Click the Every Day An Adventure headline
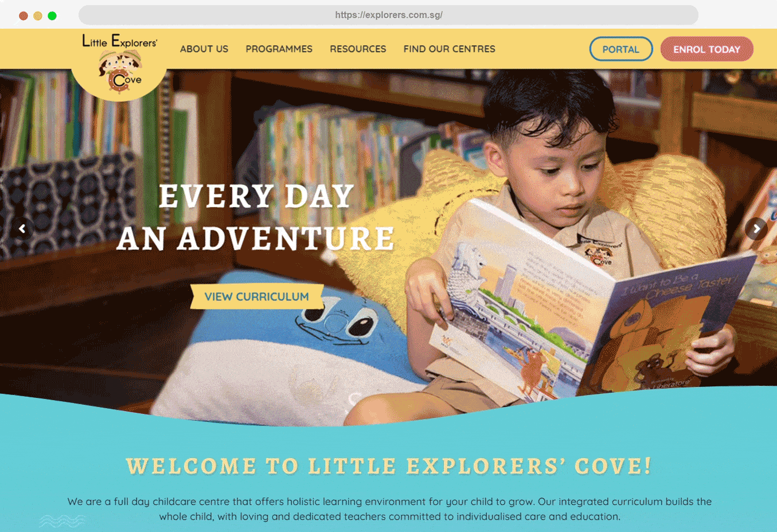 [x=256, y=217]
